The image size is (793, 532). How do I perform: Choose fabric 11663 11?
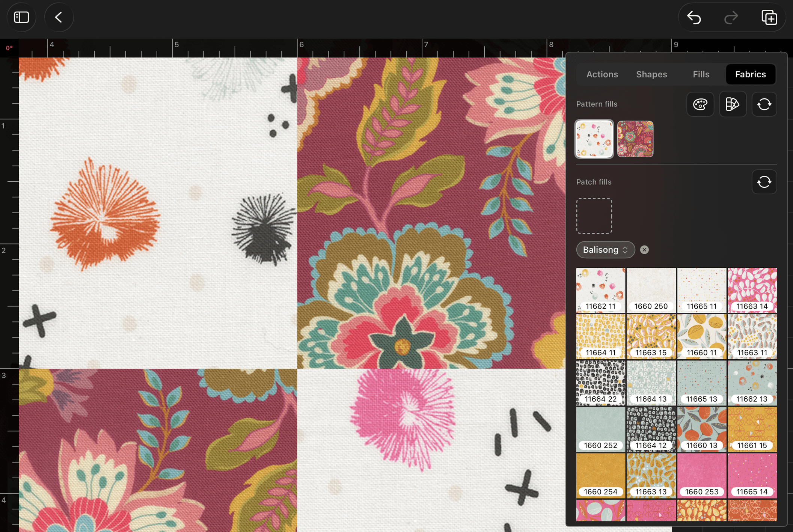click(752, 337)
